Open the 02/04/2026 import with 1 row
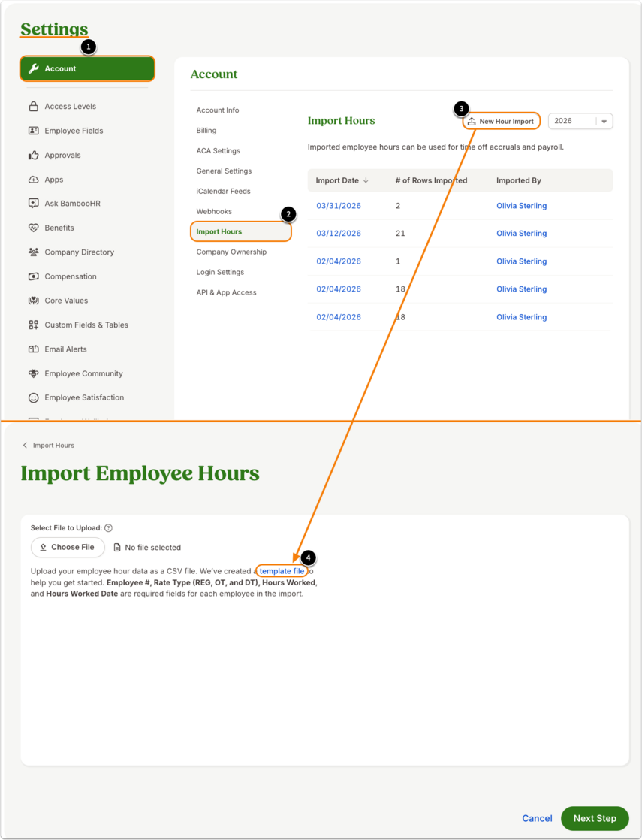642x840 pixels. pos(339,261)
